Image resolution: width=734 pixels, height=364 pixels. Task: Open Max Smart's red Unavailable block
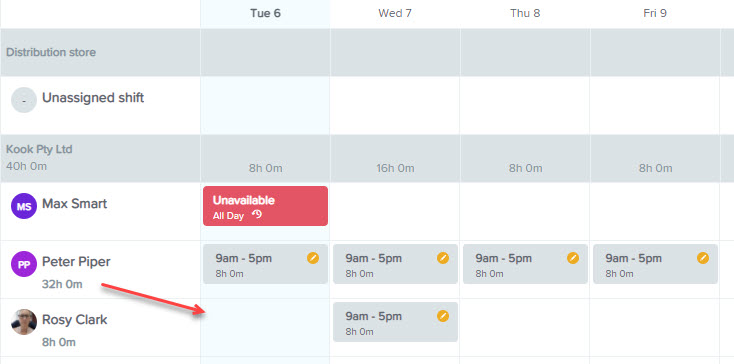point(265,206)
